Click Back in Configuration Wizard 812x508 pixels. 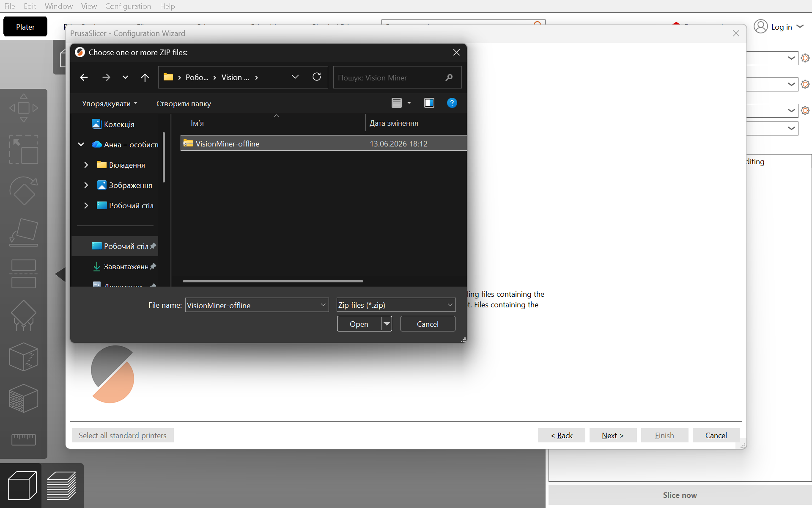561,435
